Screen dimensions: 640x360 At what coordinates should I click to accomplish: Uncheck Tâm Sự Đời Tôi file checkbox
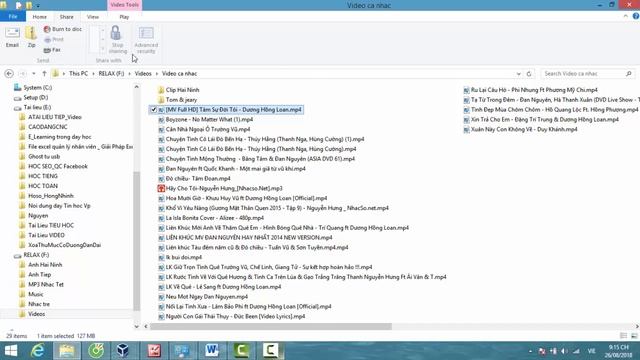(153, 109)
